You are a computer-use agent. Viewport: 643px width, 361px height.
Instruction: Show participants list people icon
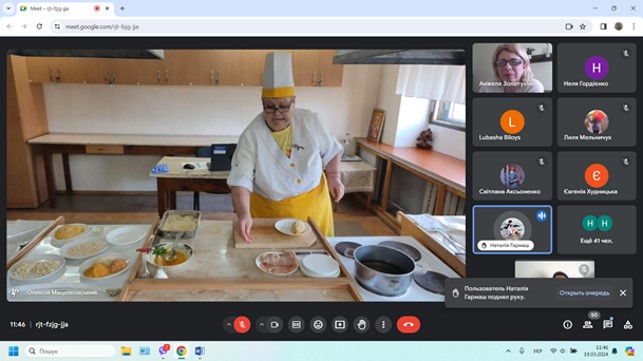[x=588, y=324]
